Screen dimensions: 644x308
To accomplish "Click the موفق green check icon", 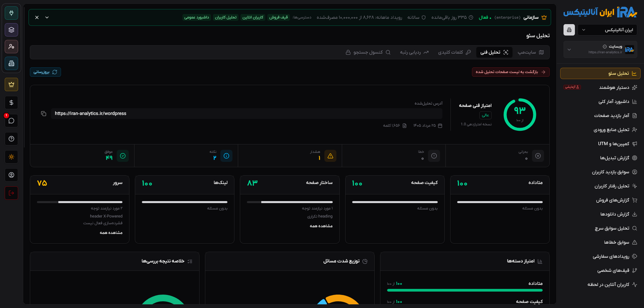I will click(123, 156).
